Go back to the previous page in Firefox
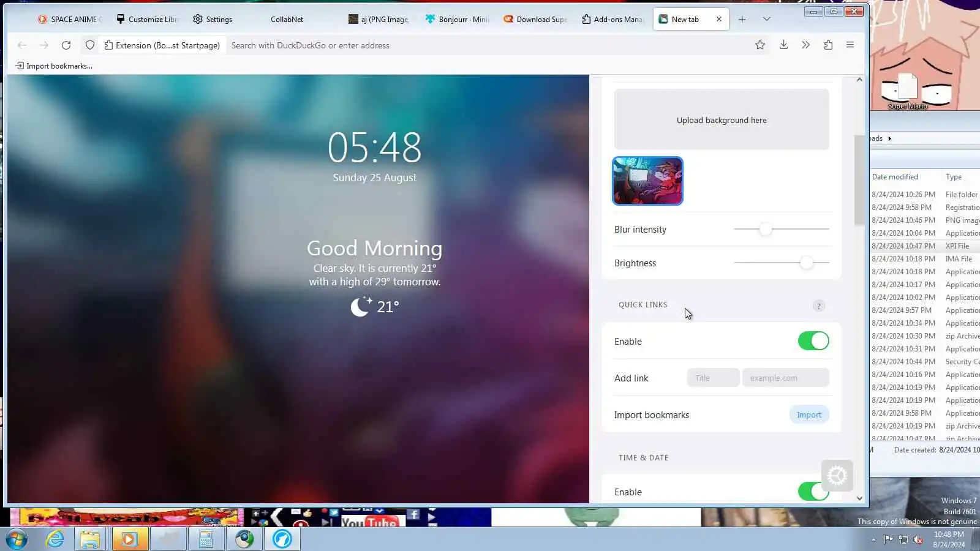 click(22, 45)
